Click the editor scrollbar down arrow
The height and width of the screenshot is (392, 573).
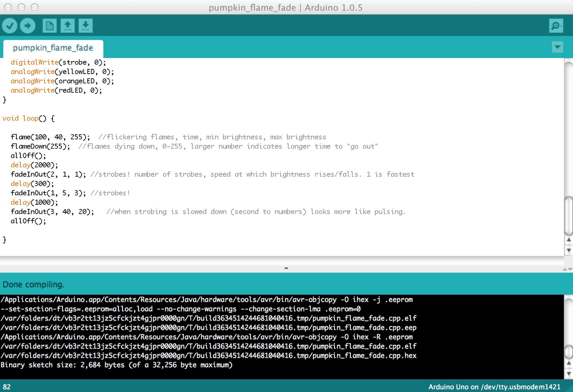point(569,250)
